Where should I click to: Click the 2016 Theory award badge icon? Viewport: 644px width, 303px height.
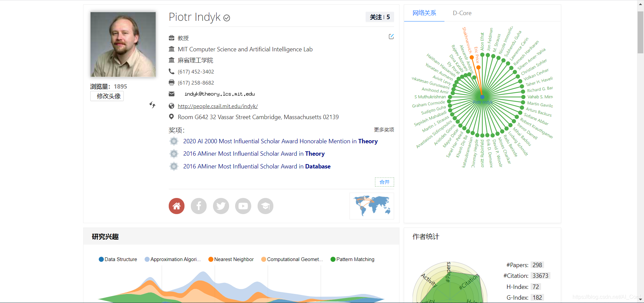tap(174, 154)
